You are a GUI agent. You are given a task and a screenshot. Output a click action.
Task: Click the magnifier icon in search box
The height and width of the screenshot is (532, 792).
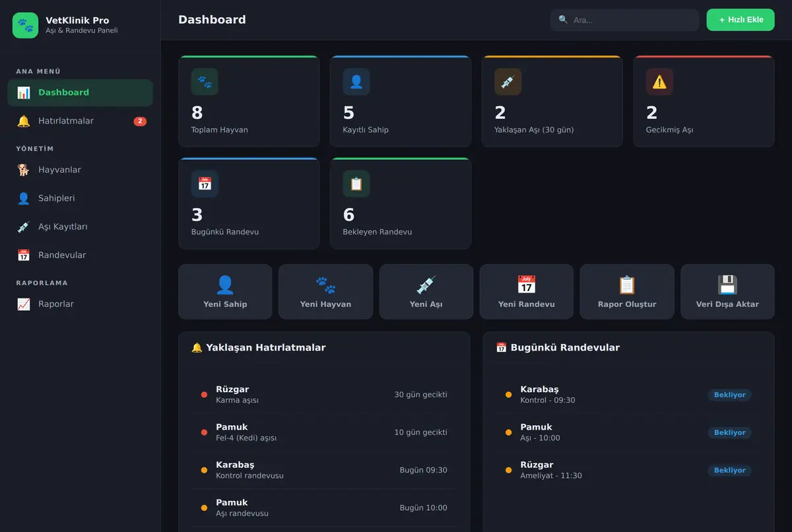[563, 20]
